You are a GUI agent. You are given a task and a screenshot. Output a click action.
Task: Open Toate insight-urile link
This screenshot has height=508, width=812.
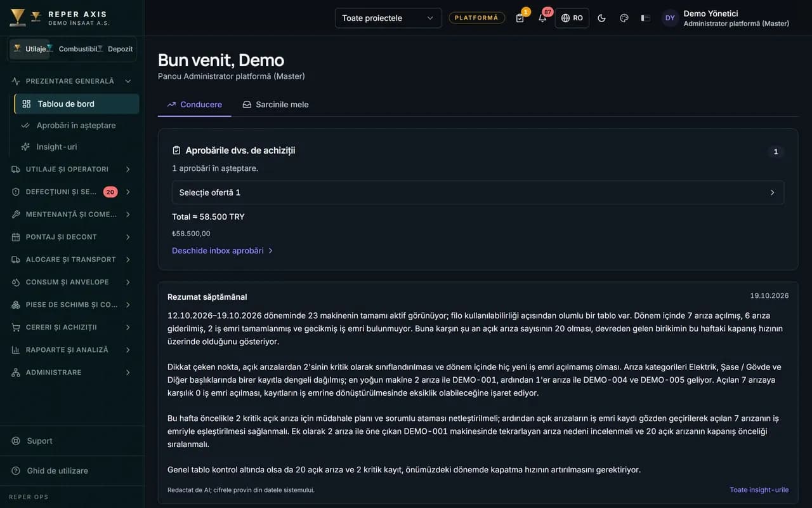coord(759,490)
